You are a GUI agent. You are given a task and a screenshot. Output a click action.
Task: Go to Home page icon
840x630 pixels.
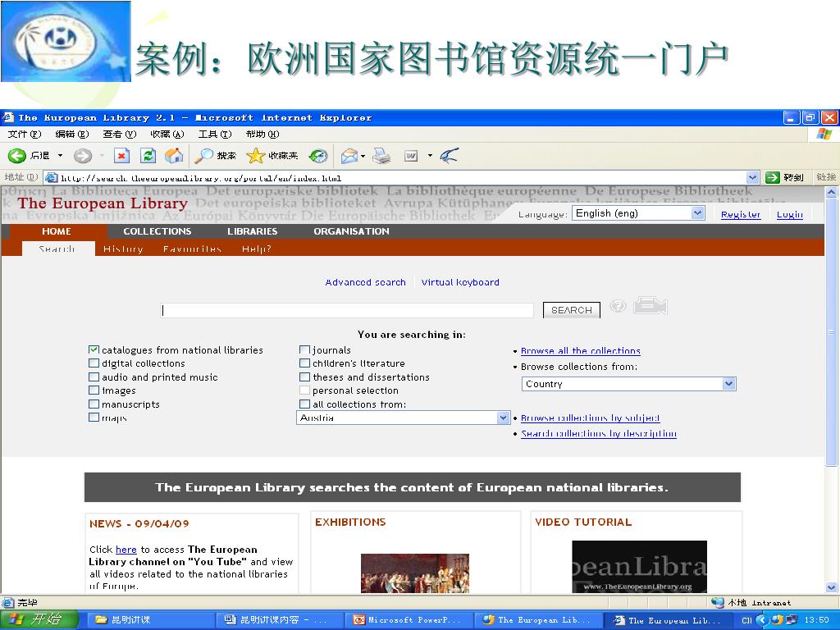click(174, 156)
